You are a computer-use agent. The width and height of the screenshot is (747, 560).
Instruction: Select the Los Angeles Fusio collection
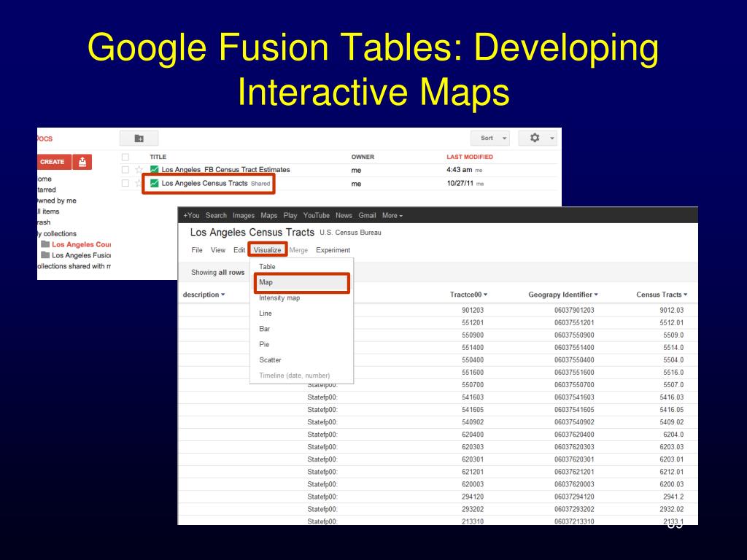pos(81,255)
